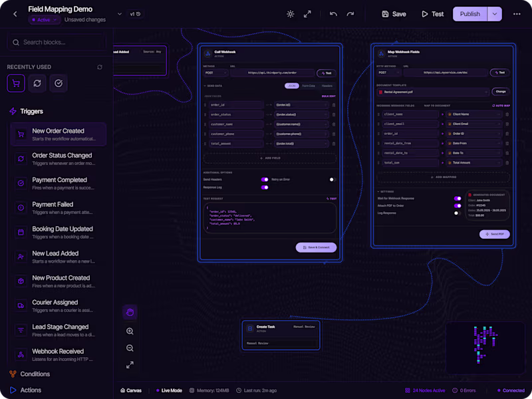Click the Send PDF button

[494, 234]
